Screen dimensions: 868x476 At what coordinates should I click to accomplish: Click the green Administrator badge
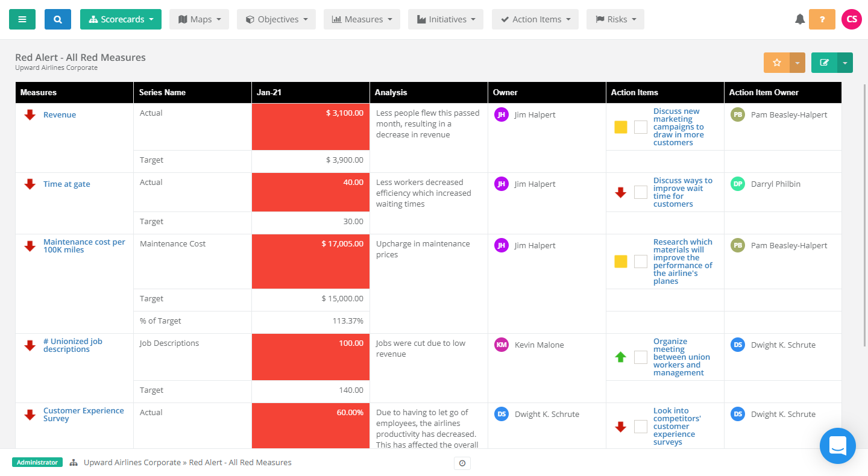pyautogui.click(x=37, y=462)
